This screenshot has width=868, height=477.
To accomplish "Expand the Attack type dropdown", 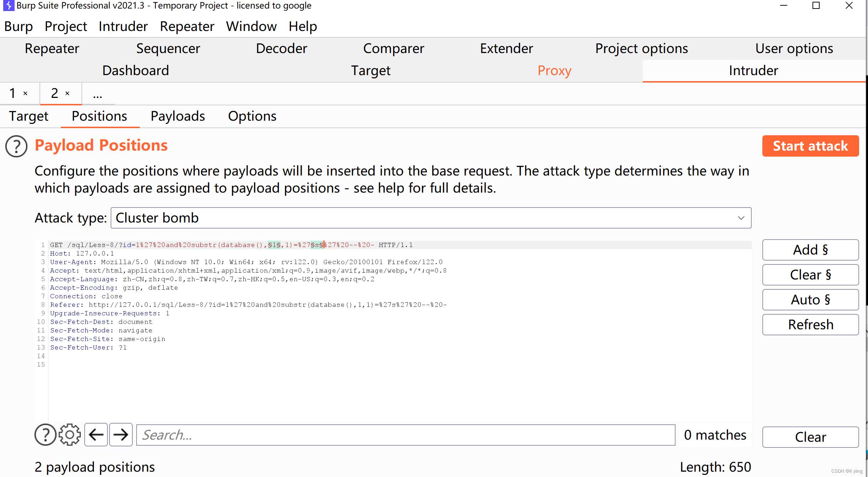I will (x=430, y=218).
